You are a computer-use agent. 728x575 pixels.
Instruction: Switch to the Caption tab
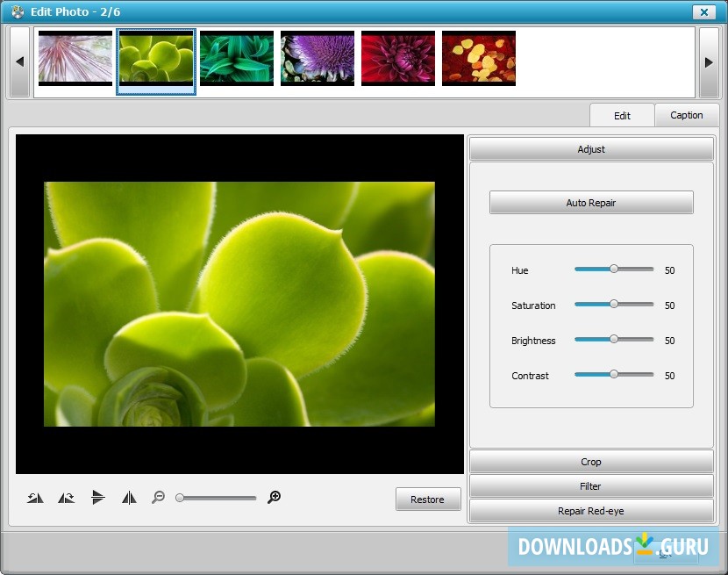[x=687, y=115]
